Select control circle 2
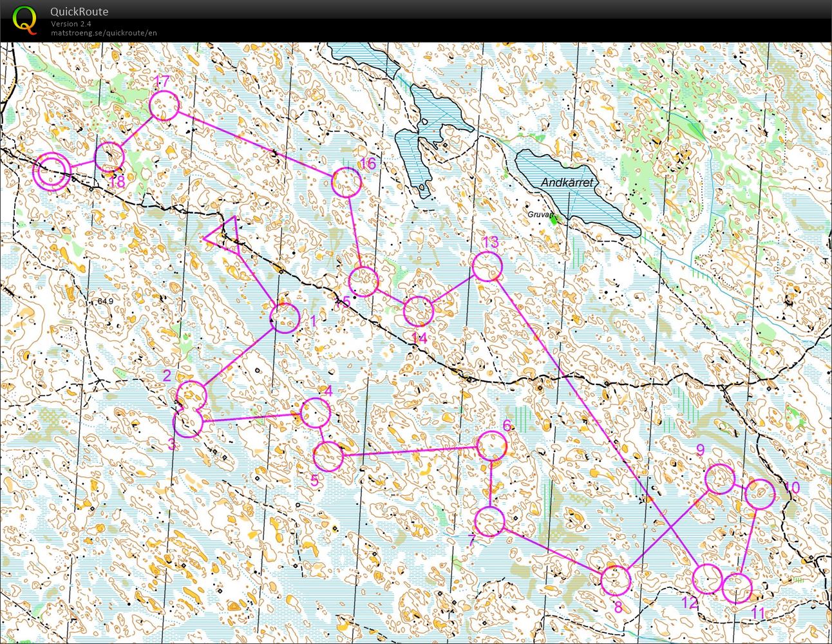The height and width of the screenshot is (644, 832). tap(191, 395)
